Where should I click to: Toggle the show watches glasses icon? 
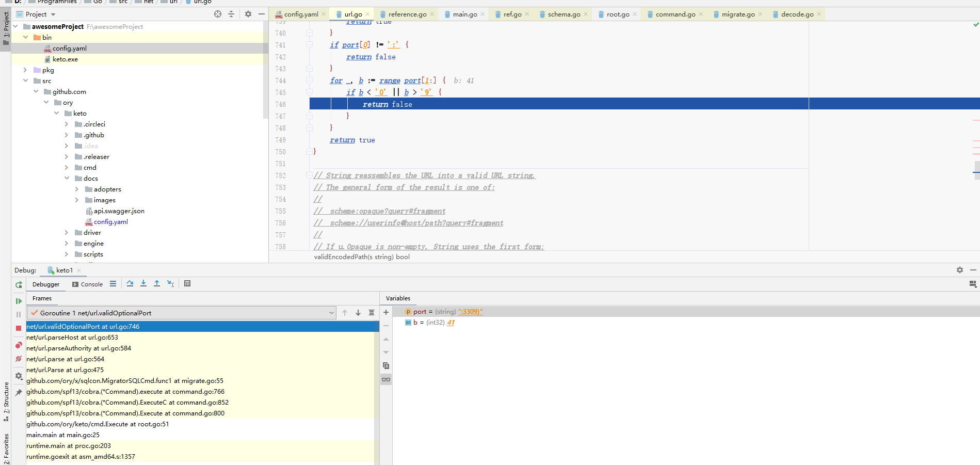coord(386,379)
